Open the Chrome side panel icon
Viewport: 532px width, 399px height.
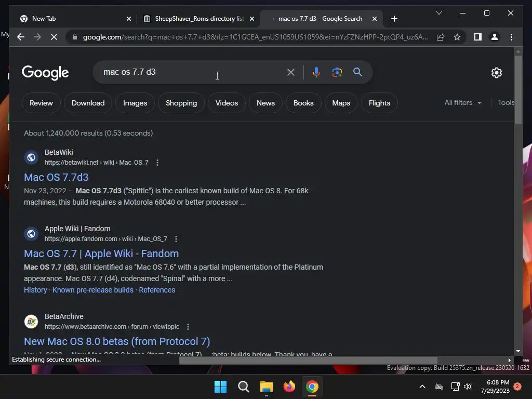pyautogui.click(x=478, y=37)
